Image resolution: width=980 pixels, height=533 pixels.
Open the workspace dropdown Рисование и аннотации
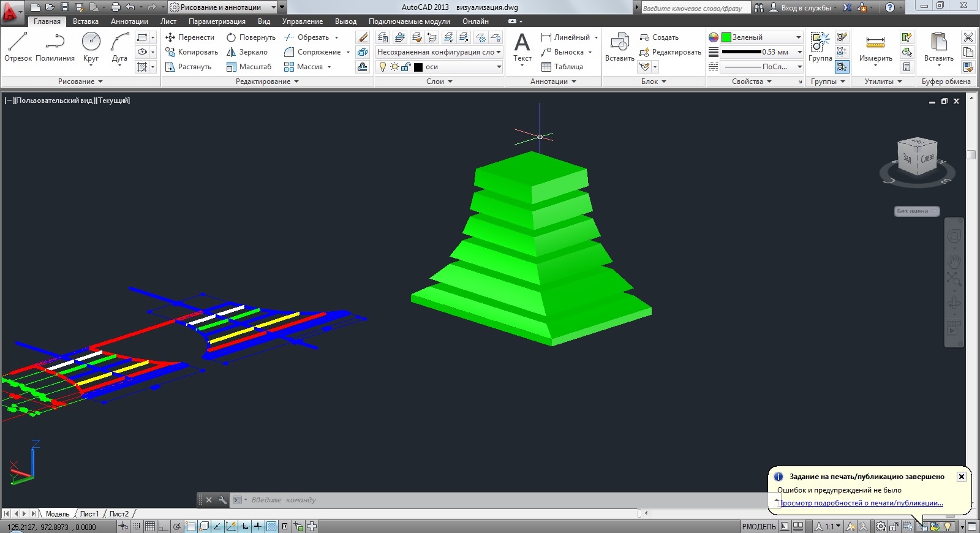pyautogui.click(x=223, y=7)
